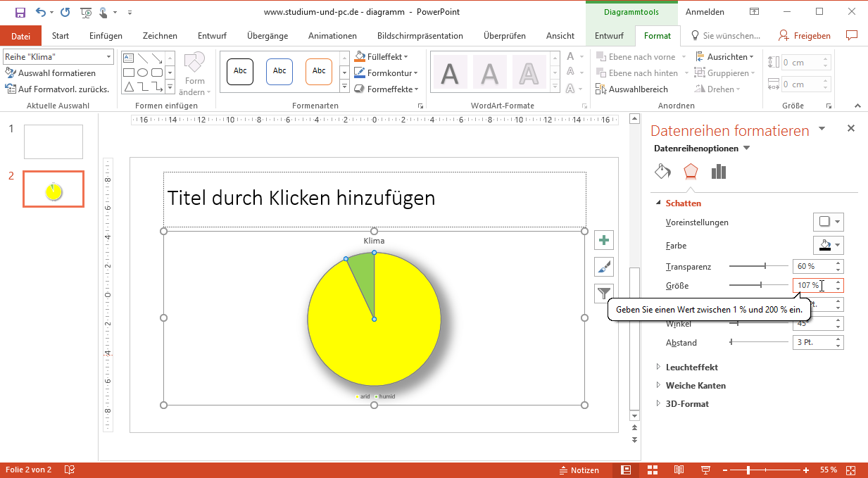Open Formkontur dropdown

pyautogui.click(x=386, y=73)
